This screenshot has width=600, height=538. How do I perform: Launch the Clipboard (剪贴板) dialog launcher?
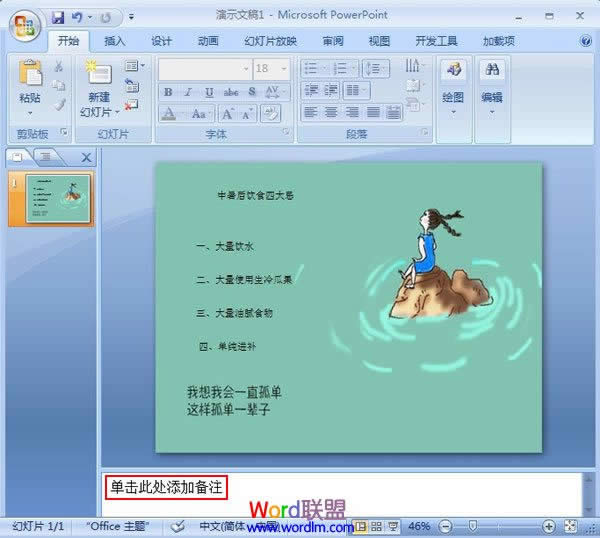point(63,132)
